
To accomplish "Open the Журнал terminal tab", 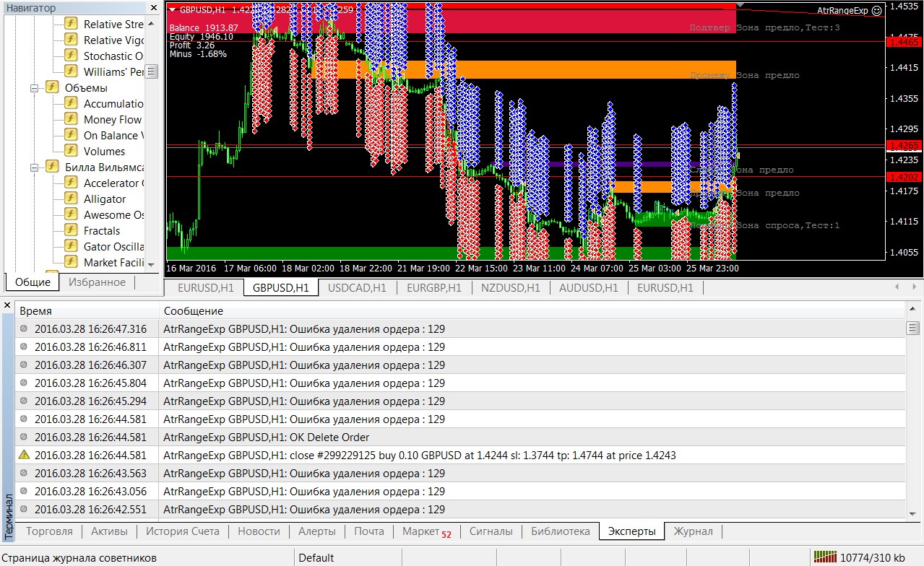I will [x=693, y=531].
